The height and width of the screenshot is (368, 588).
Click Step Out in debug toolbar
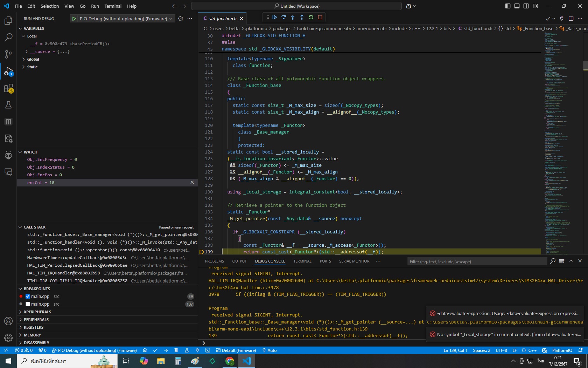(x=302, y=17)
